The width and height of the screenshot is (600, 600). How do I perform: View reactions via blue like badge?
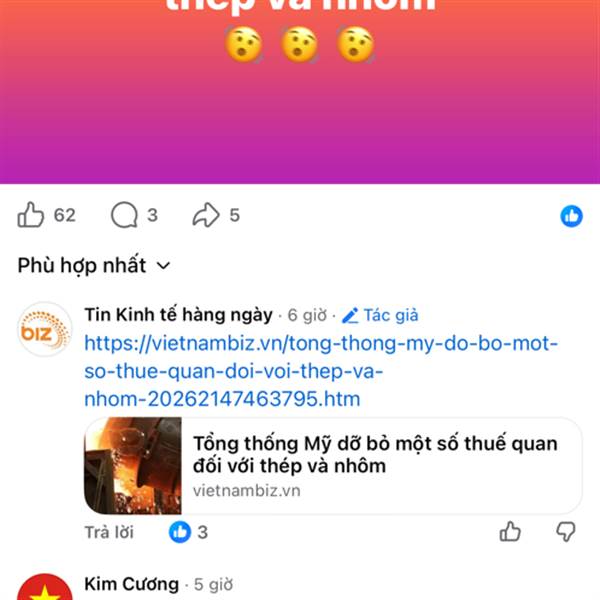(571, 216)
